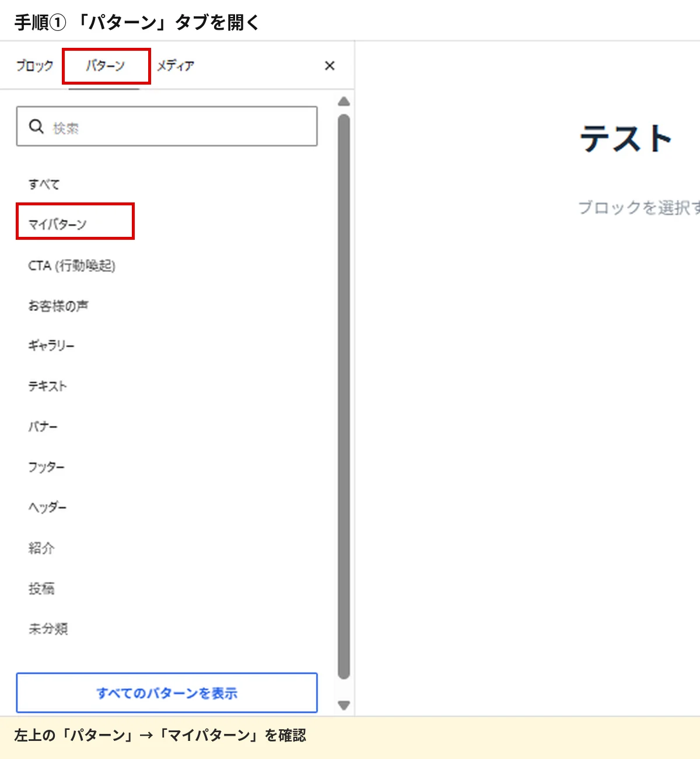Viewport: 700px width, 759px height.
Task: Open the ギャラリー pattern category
Action: point(51,346)
